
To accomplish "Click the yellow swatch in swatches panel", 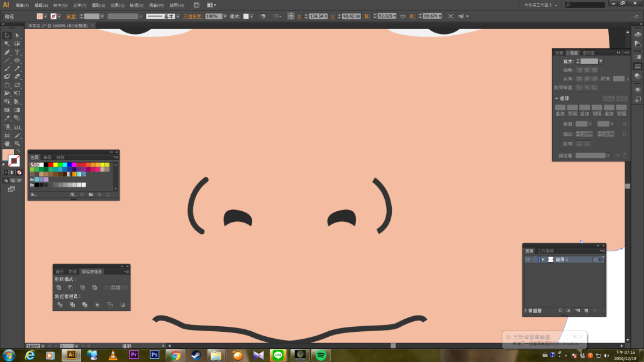I will pyautogui.click(x=55, y=165).
